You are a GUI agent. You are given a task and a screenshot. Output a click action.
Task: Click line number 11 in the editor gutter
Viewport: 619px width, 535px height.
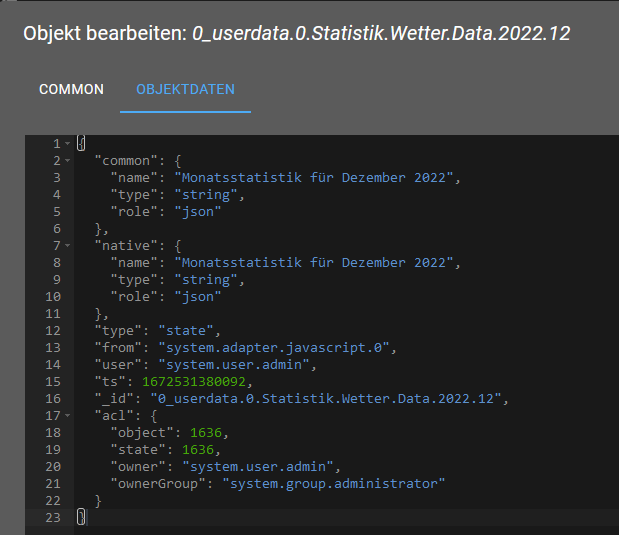coord(52,313)
